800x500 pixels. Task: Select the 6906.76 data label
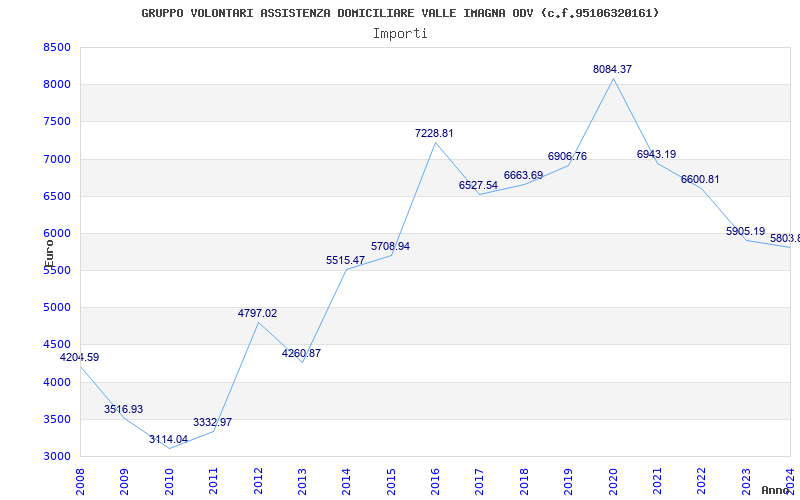point(567,156)
